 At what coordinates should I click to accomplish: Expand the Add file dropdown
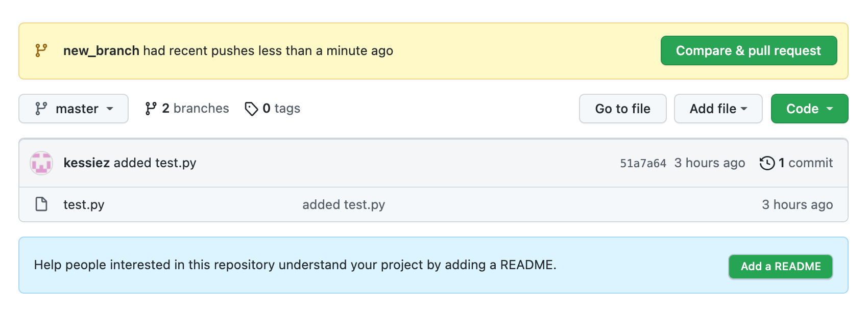click(718, 109)
